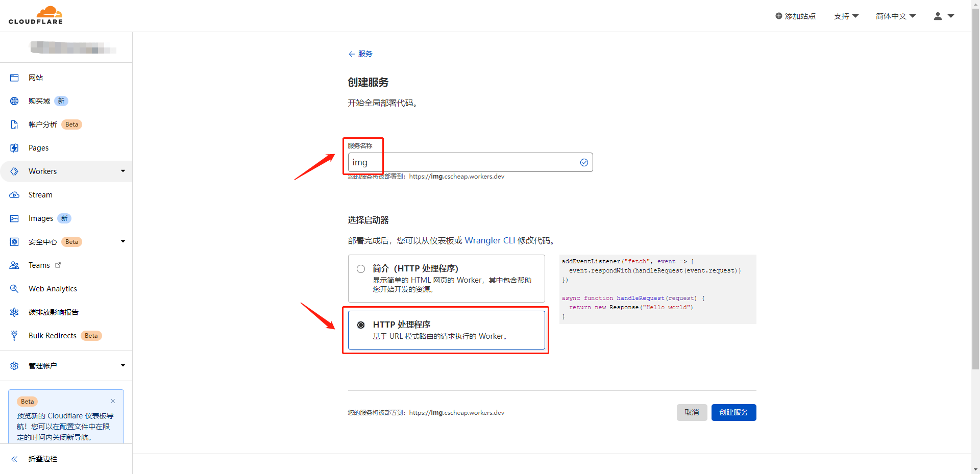Select the HTTP 处理程序 radio option

(x=361, y=325)
